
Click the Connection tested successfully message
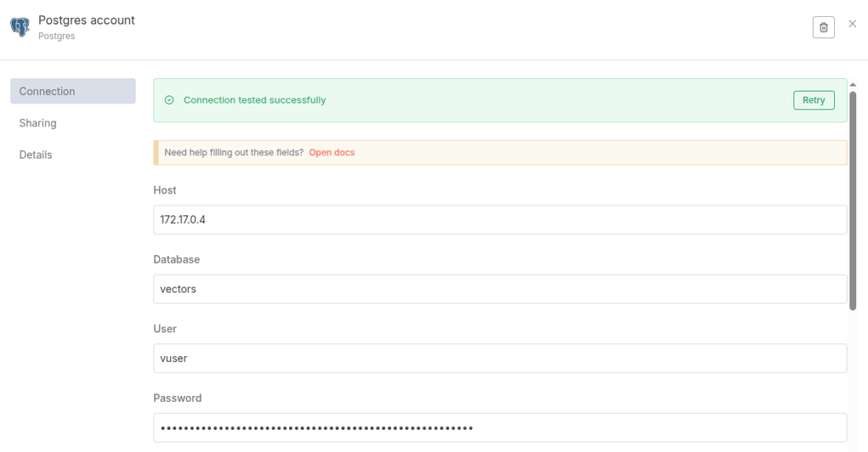tap(254, 100)
